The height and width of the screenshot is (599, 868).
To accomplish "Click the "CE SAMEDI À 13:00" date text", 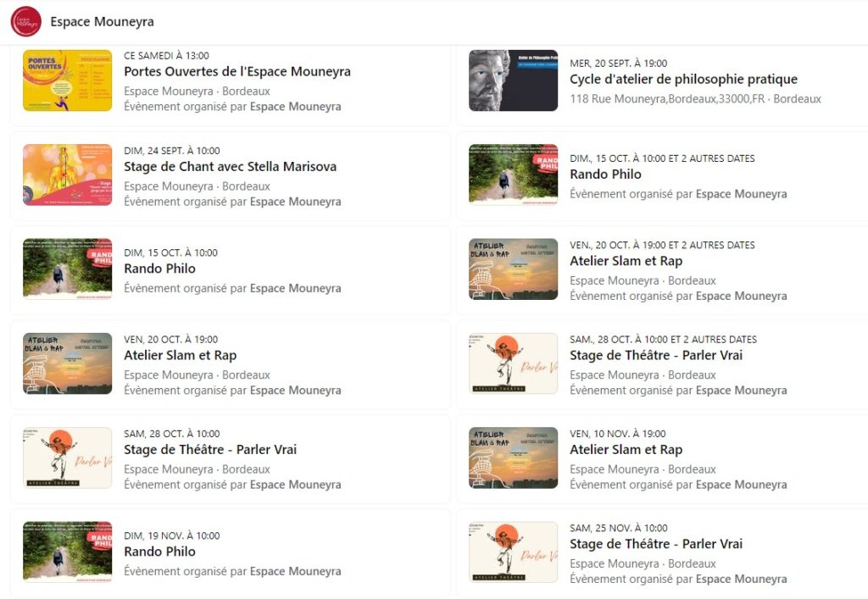I will (x=167, y=56).
